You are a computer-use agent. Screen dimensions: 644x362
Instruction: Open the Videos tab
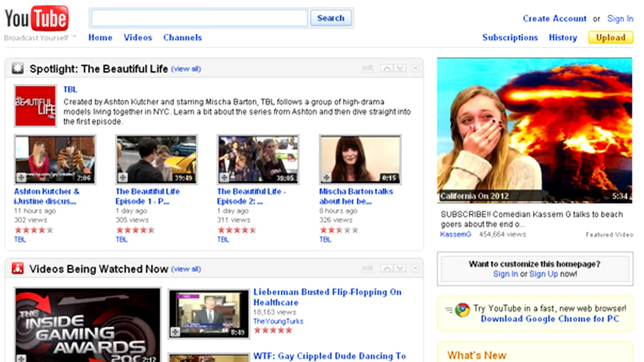coord(138,38)
